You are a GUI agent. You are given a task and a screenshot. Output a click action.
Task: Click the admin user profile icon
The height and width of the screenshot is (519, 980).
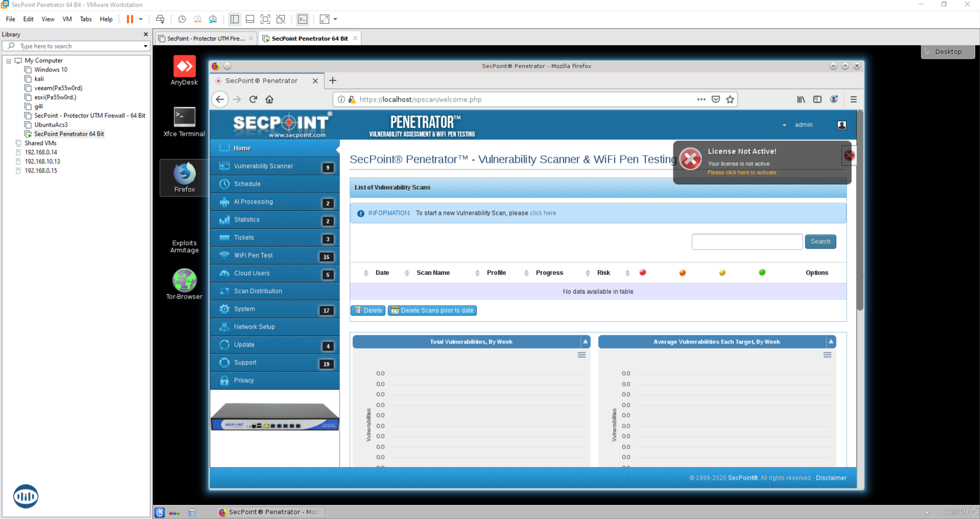pos(842,125)
